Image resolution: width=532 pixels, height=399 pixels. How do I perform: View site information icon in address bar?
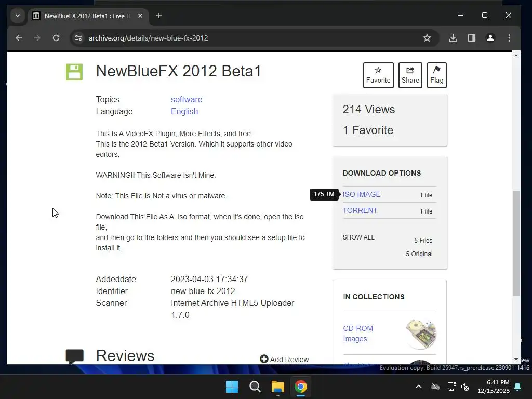78,38
